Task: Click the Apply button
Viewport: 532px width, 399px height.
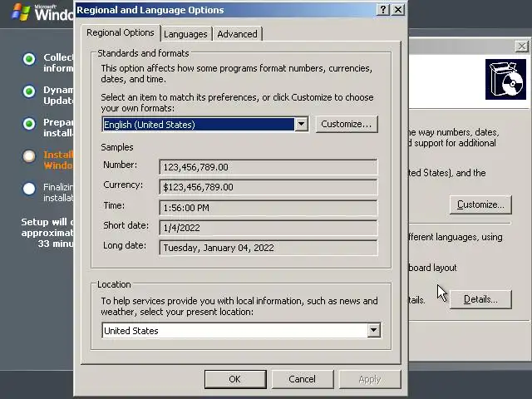Action: point(370,379)
